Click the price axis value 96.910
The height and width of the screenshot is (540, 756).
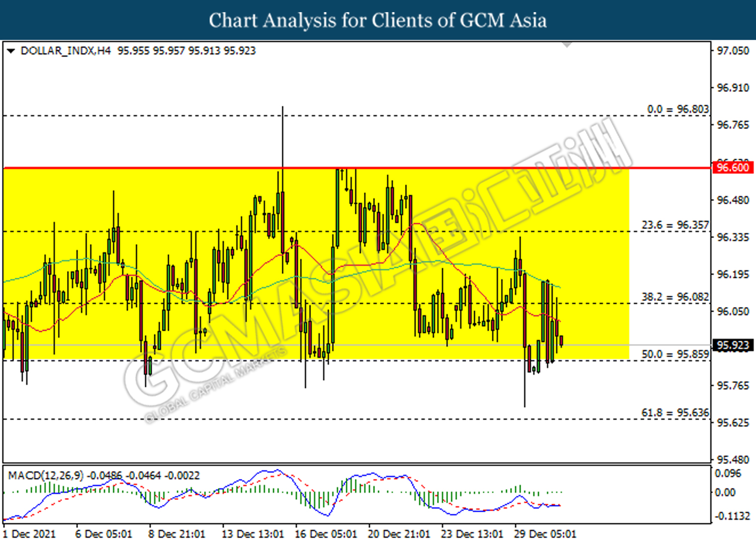click(733, 88)
